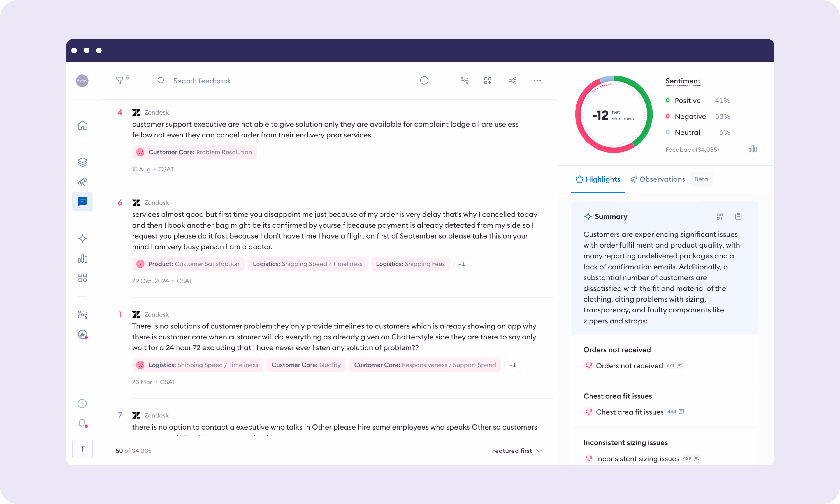
Task: Open the Featured first sort dropdown
Action: point(516,451)
